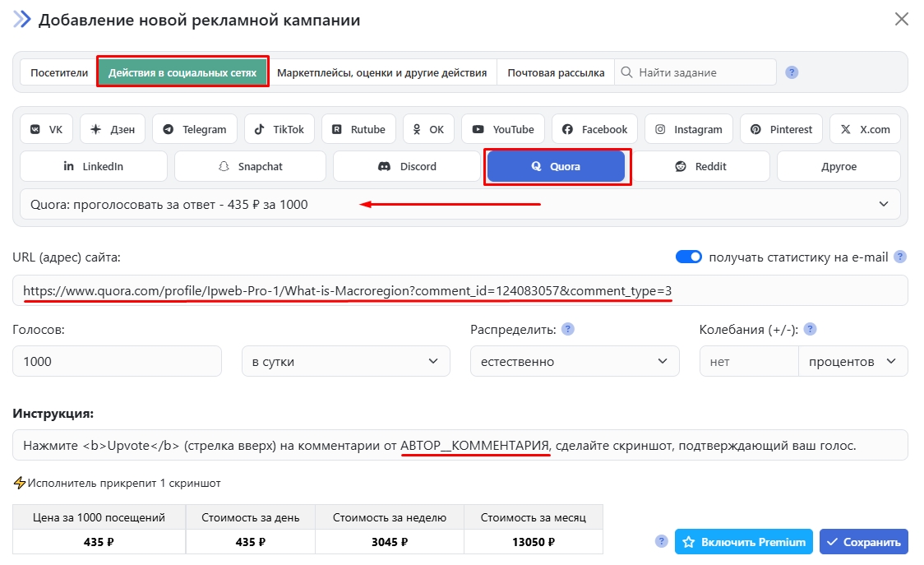Open the 'в сутки' period dropdown

345,361
